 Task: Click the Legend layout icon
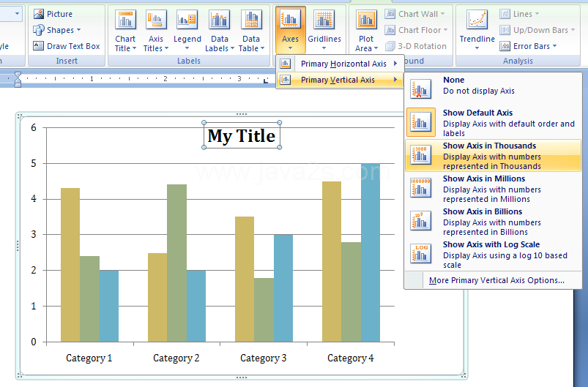click(187, 20)
